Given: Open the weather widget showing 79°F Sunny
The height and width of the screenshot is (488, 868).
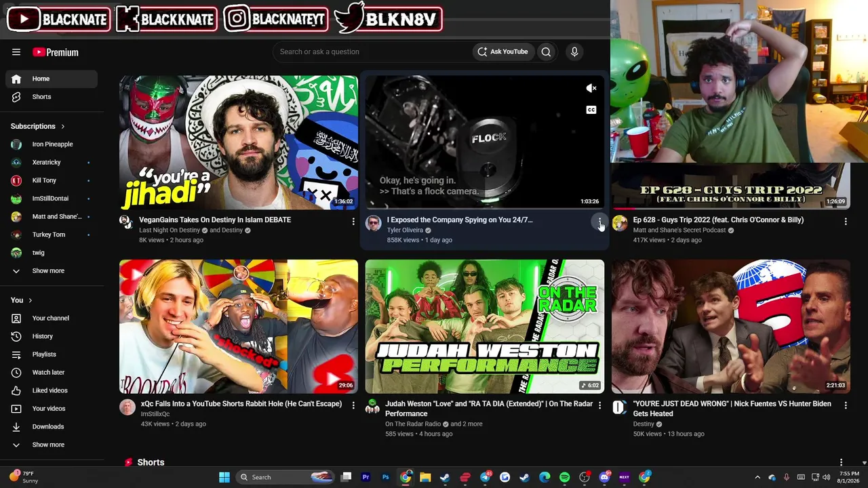Looking at the screenshot, I should pos(24,477).
